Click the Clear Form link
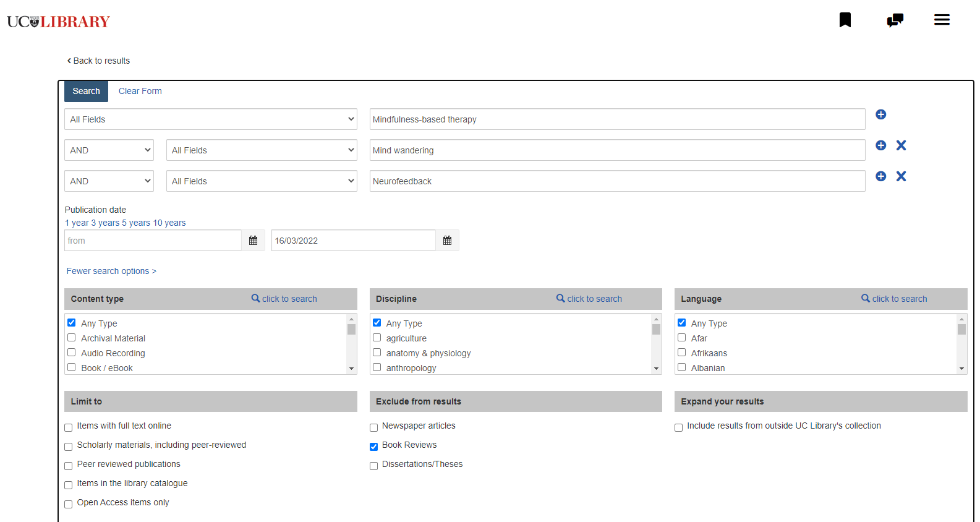The image size is (980, 522). point(140,91)
